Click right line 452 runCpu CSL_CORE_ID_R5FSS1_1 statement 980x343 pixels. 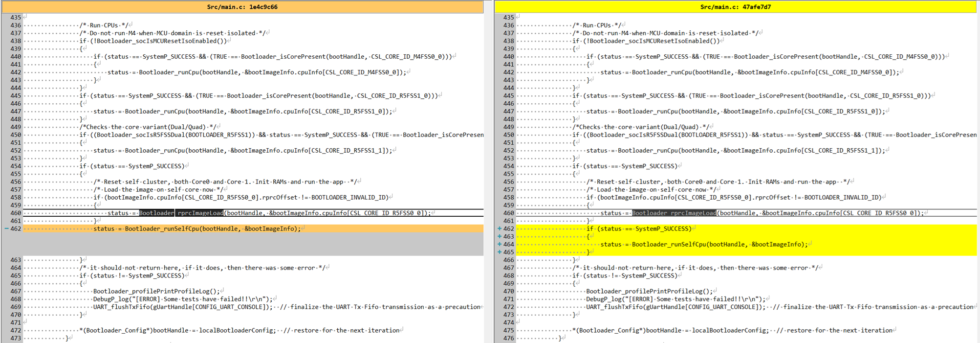(736, 150)
